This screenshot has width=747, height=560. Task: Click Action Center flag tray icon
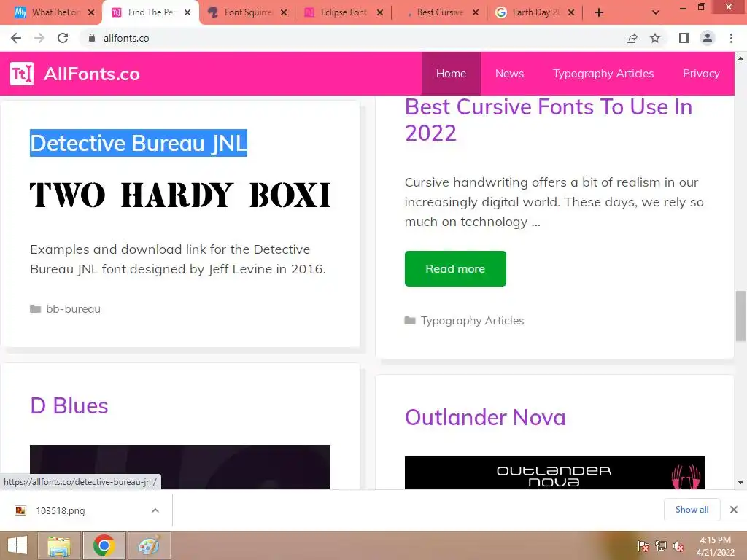coord(643,546)
